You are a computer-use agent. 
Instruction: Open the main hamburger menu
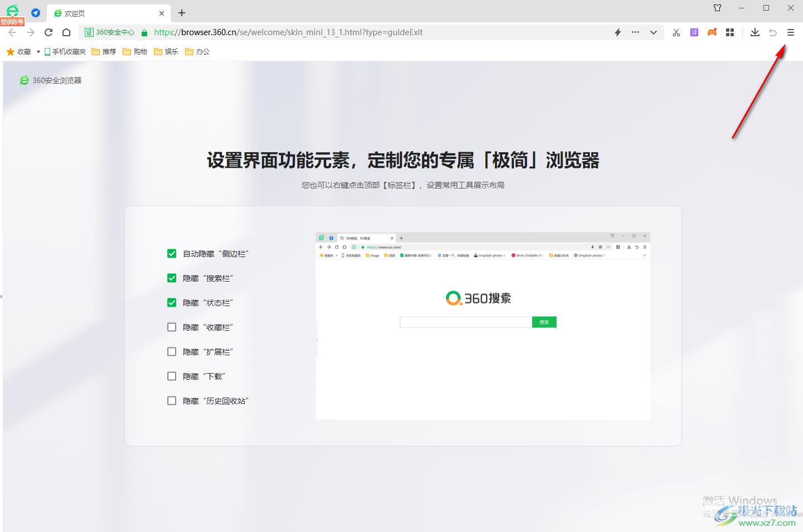click(791, 32)
